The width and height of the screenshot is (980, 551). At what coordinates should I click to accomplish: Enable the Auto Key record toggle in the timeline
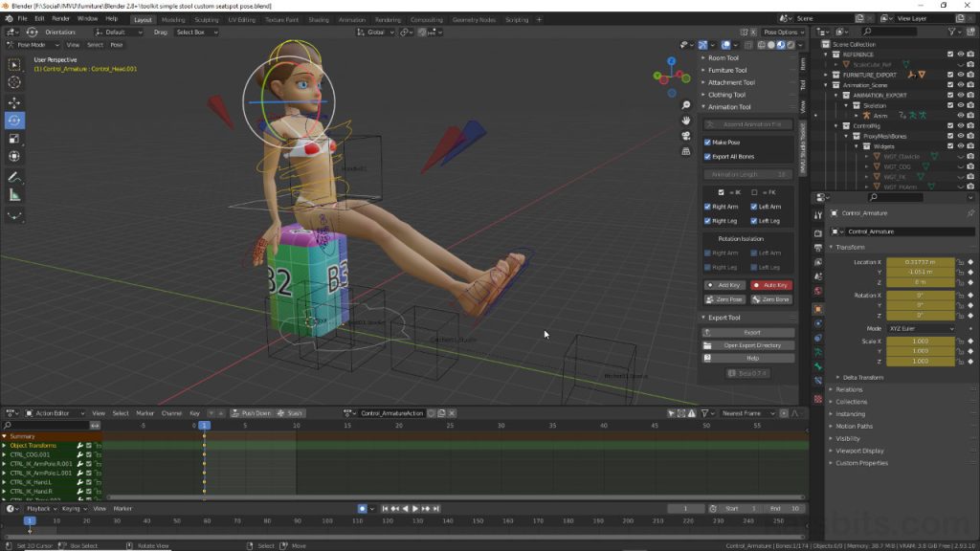(362, 508)
